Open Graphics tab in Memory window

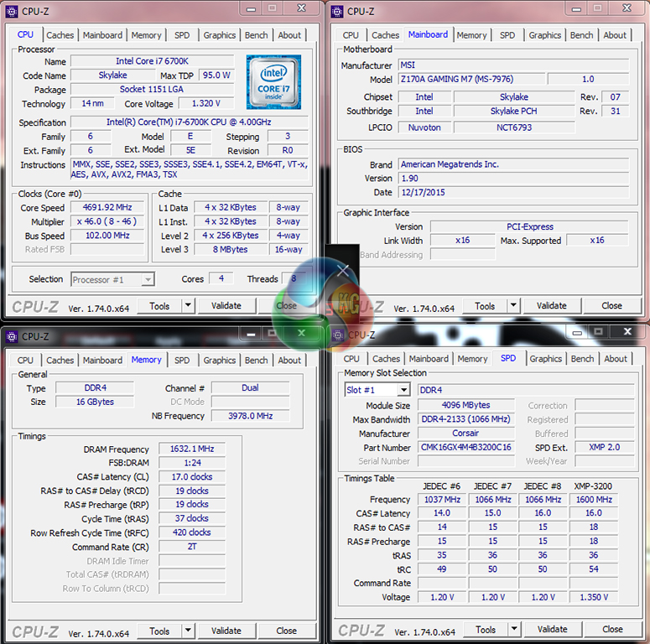pos(219,360)
